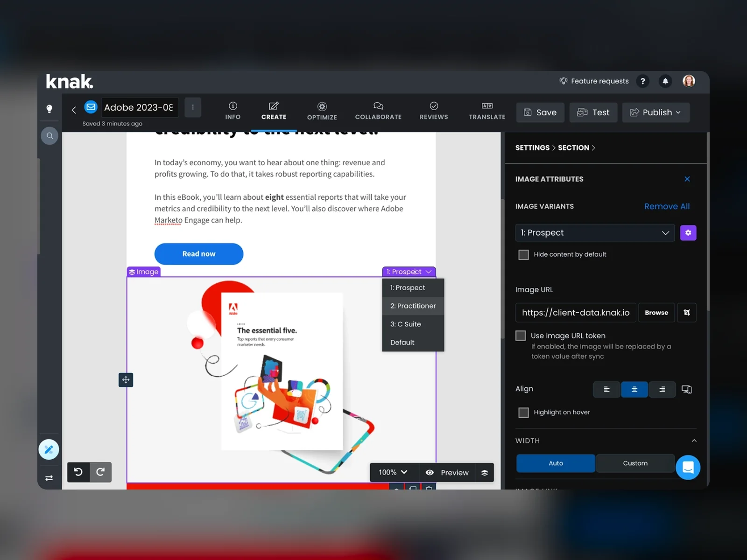Open search with magnifier icon in sidebar
The height and width of the screenshot is (560, 747).
point(49,136)
